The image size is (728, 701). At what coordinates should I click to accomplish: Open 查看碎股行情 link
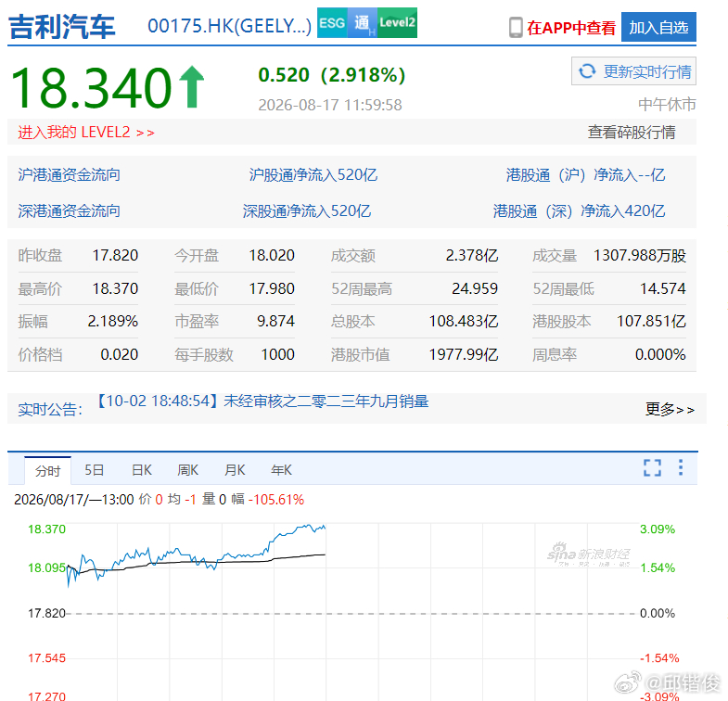pos(632,133)
